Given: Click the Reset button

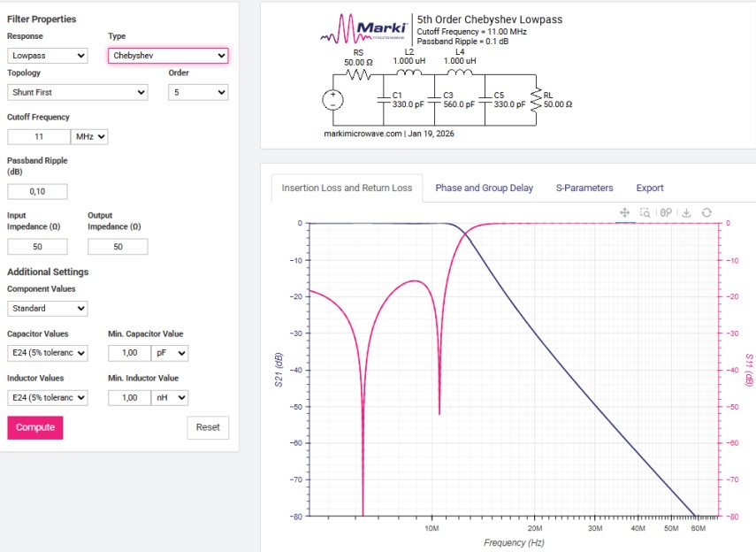Looking at the screenshot, I should [208, 427].
